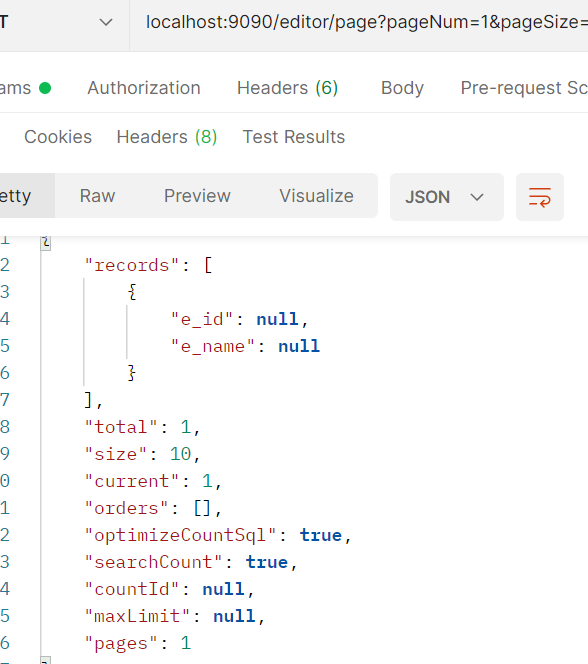
Task: Click the "e_id" key
Action: coord(202,319)
